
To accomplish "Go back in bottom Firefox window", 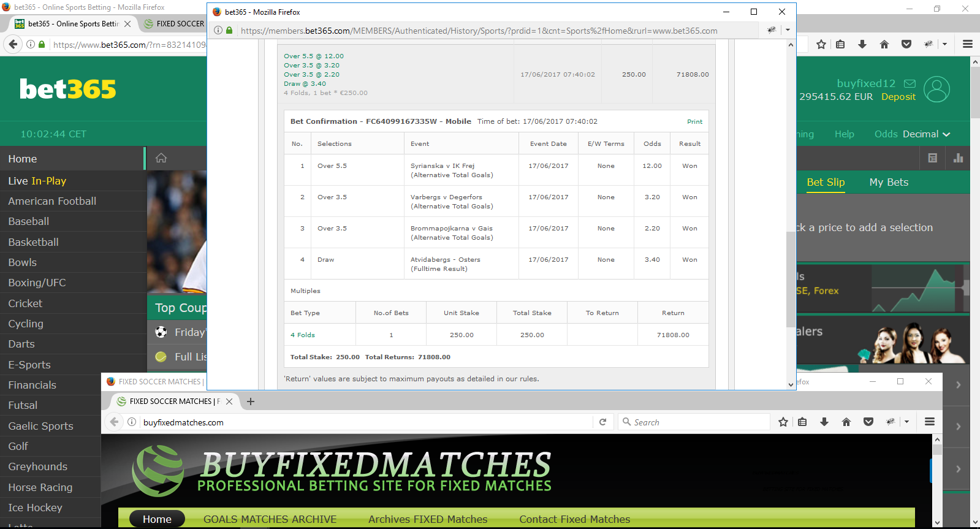I will pos(114,422).
